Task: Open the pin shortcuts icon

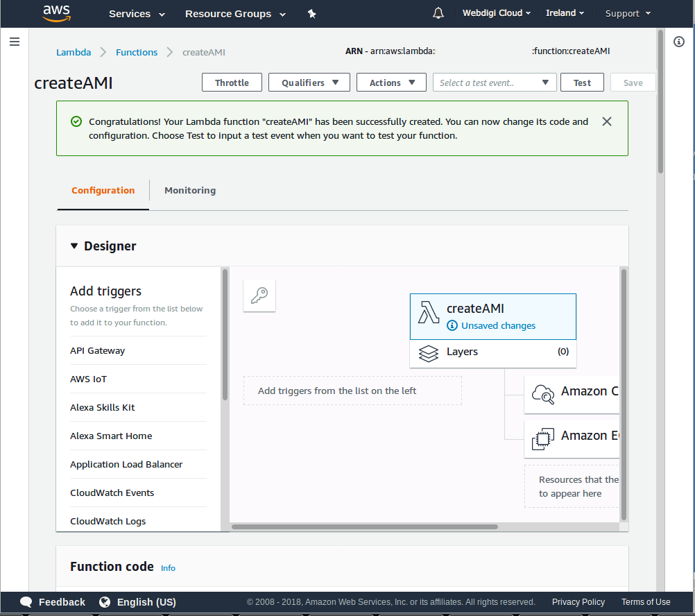Action: 311,14
